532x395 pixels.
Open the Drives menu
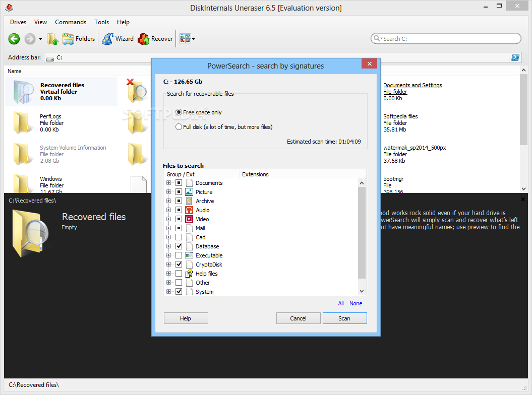coord(18,22)
